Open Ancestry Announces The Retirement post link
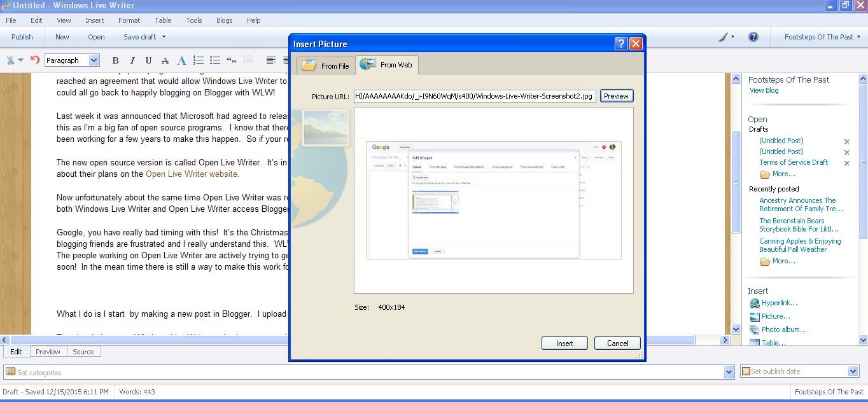Image resolution: width=868 pixels, height=402 pixels. click(801, 204)
